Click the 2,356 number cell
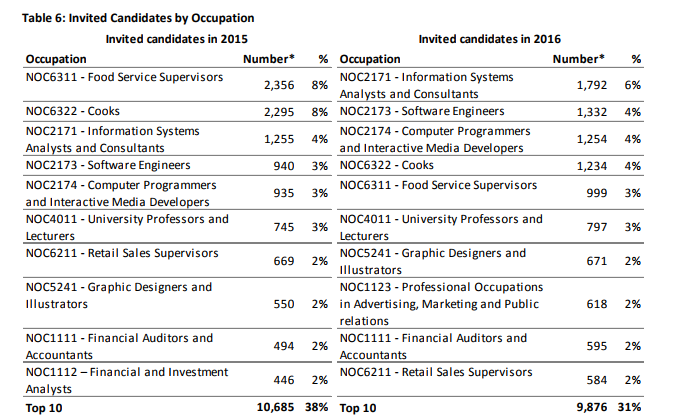This screenshot has width=677, height=416. tap(279, 85)
